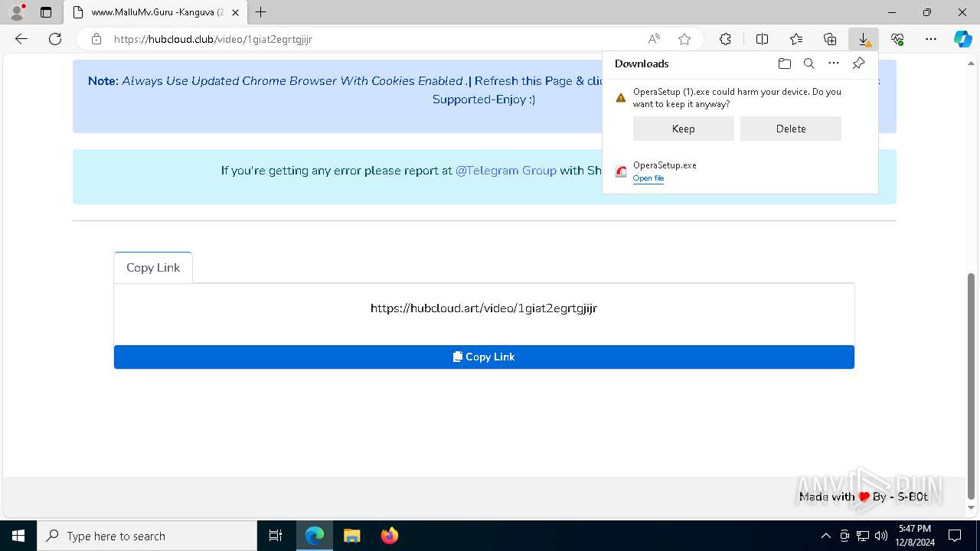Screen dimensions: 980x551
Task: Reload the current page
Action: pyautogui.click(x=55, y=39)
